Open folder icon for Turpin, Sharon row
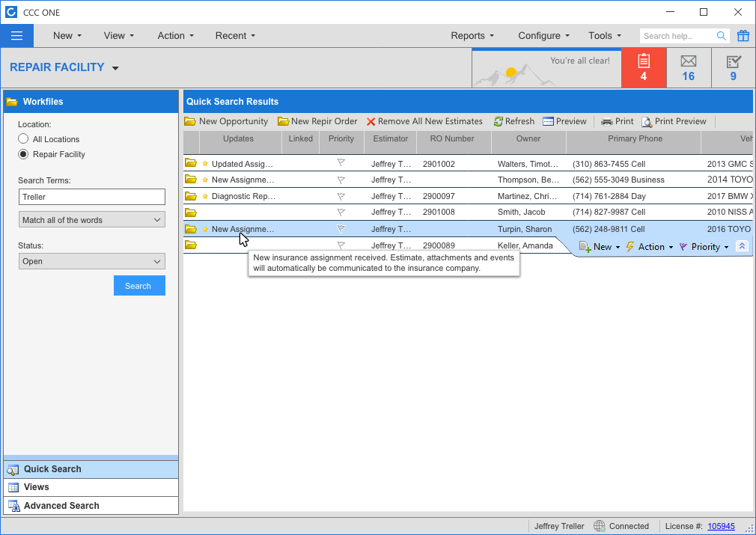The width and height of the screenshot is (756, 535). (191, 229)
